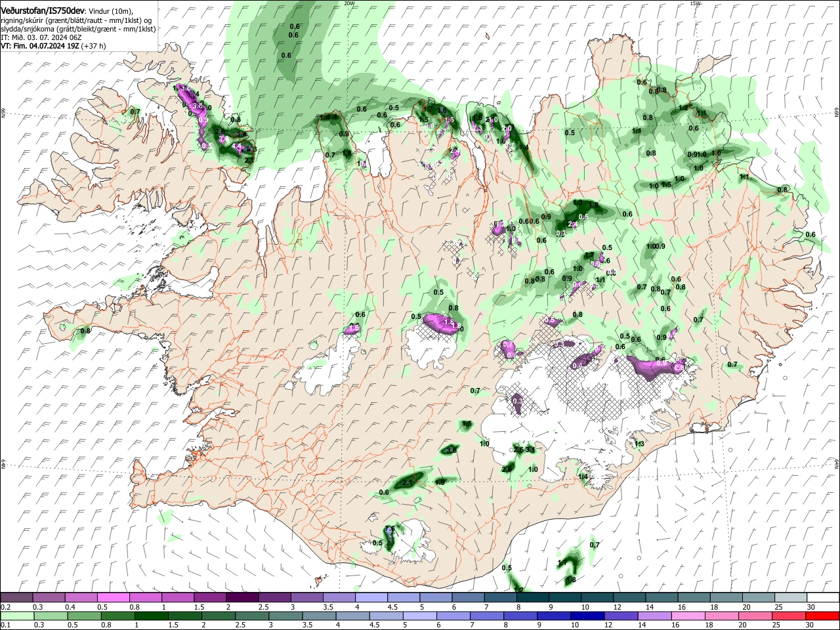Pick the deep blue legend swatch labeled 10
Screen dimensions: 840x630
[x=586, y=616]
